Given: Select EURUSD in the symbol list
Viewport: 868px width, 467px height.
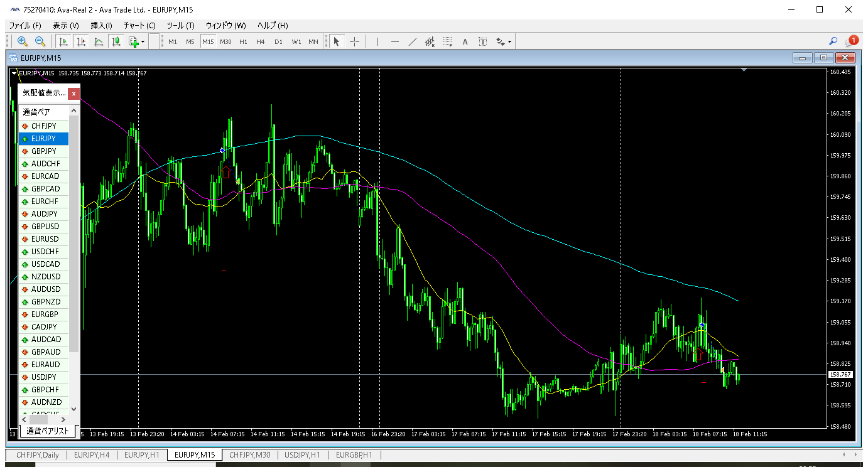Looking at the screenshot, I should point(43,239).
